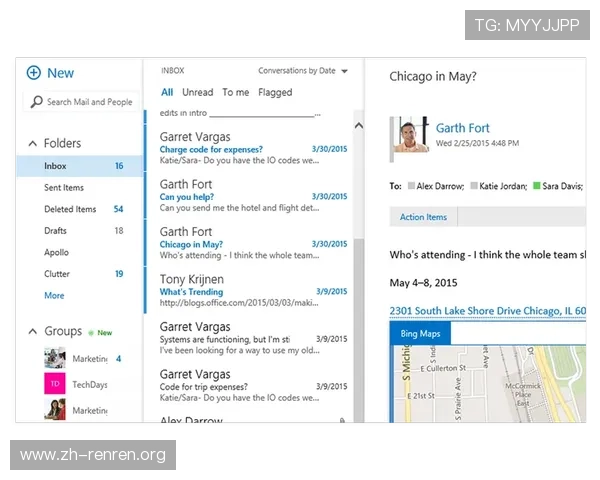Open the Deleted Items folder

[x=70, y=210]
